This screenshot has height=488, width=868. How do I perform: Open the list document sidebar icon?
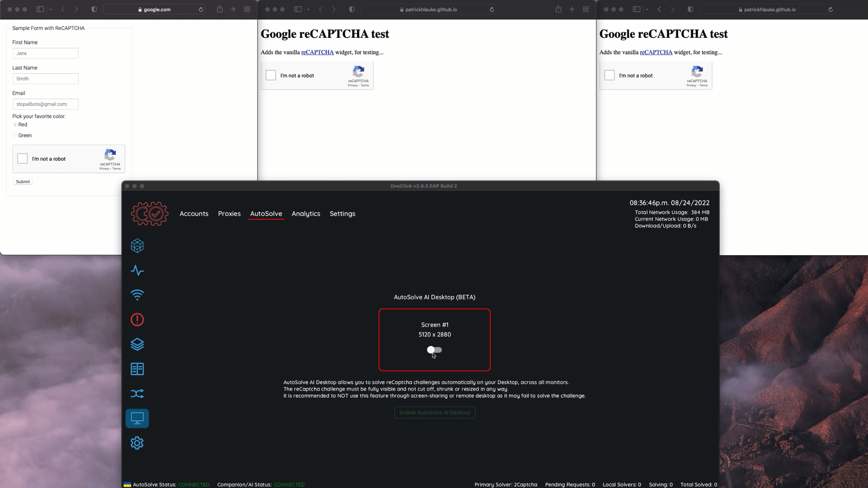137,369
